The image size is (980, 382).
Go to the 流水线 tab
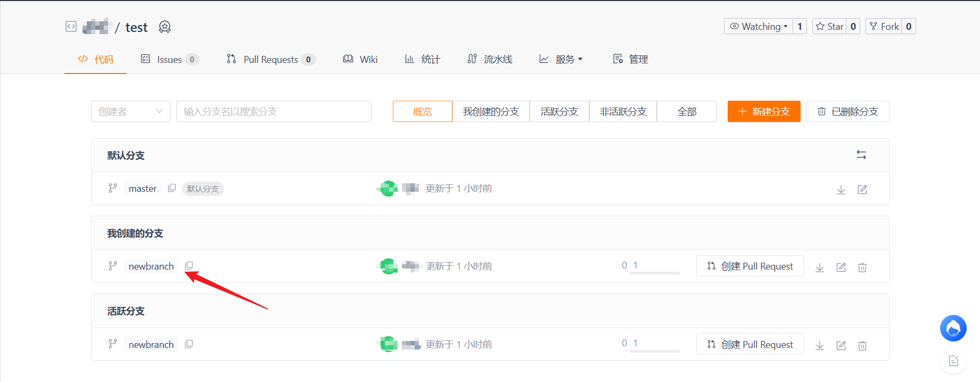(x=490, y=60)
